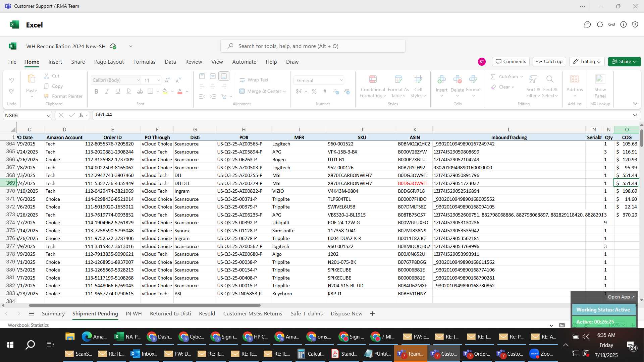
Task: Toggle double underline formatting
Action: click(129, 91)
